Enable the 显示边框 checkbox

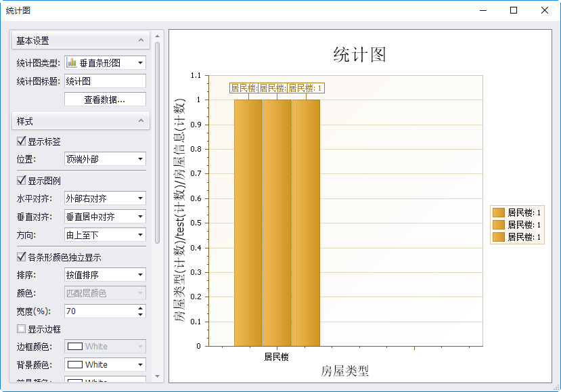pyautogui.click(x=21, y=329)
